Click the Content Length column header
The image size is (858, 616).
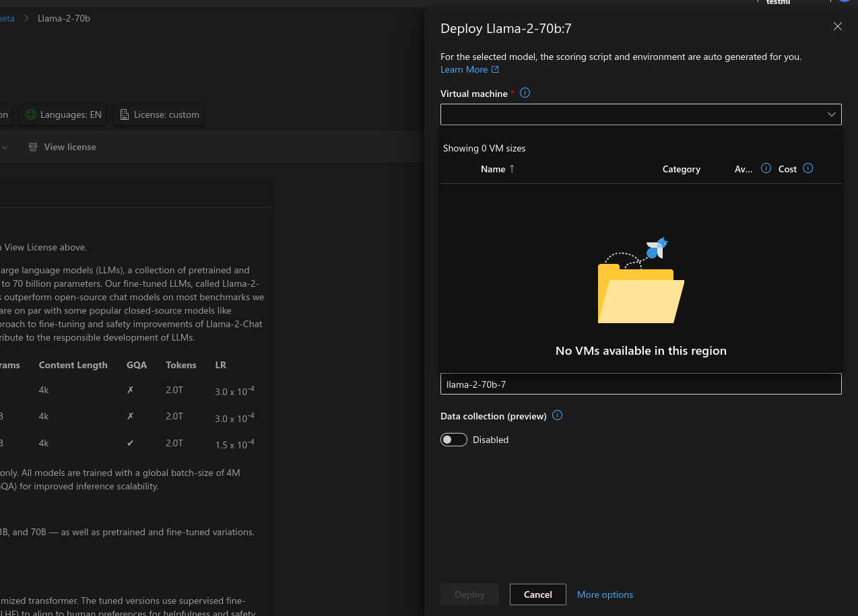click(73, 365)
